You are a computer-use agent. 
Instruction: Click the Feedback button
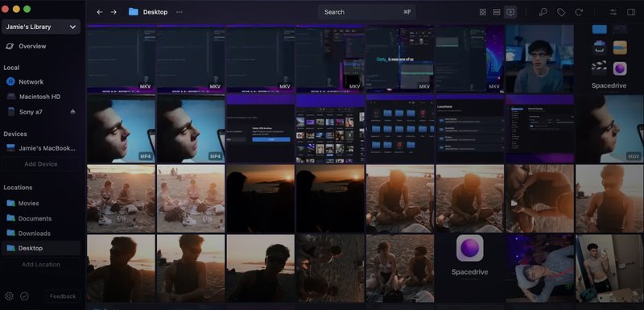63,296
